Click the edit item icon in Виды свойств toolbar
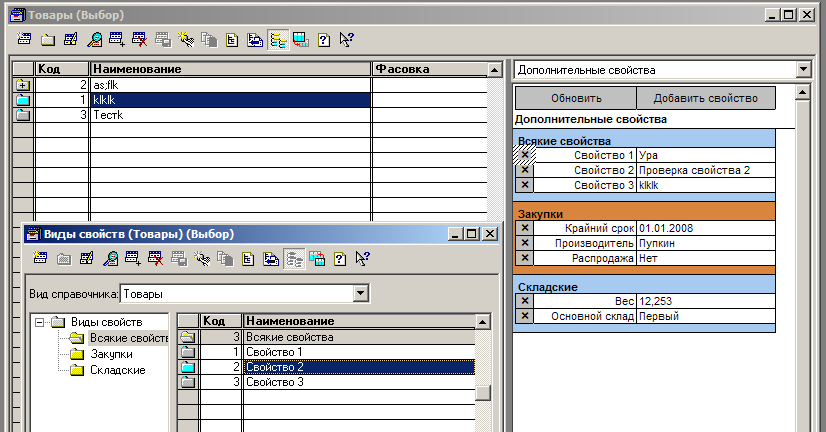Viewport: 826px width, 432px height. click(87, 258)
